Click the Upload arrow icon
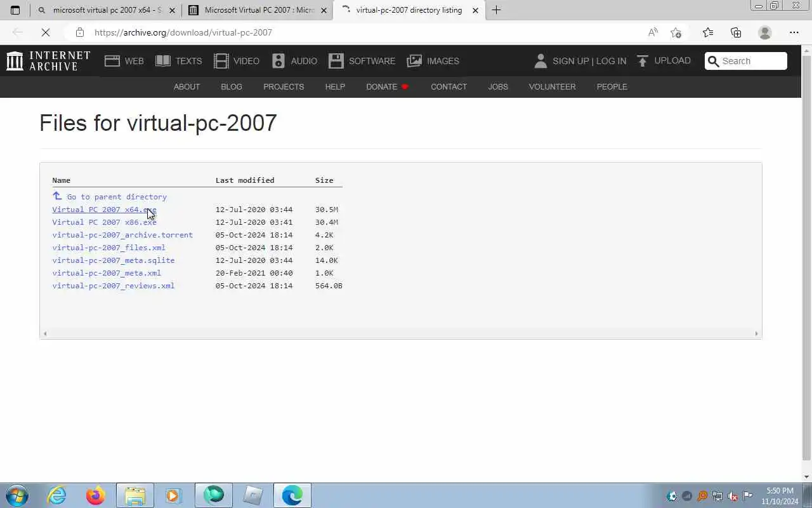 [x=643, y=61]
